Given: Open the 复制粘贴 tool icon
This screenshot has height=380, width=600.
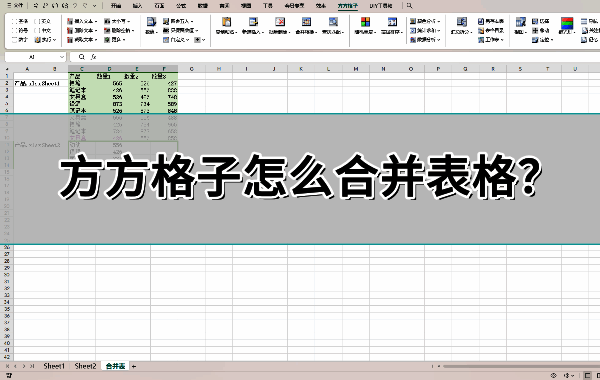Looking at the screenshot, I should [226, 22].
